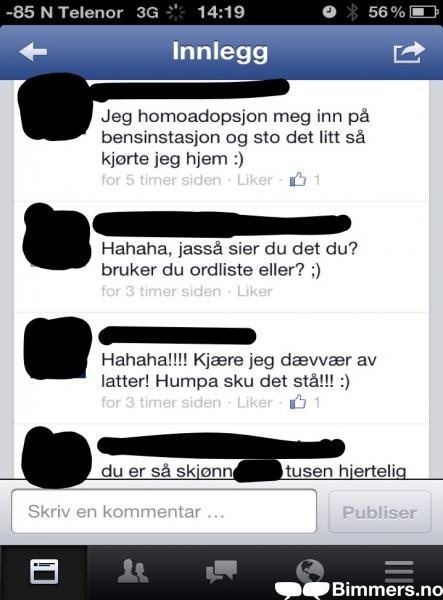Screen dimensions: 443x600
Task: Open the redacted name above ordliste comment
Action: [x=222, y=224]
